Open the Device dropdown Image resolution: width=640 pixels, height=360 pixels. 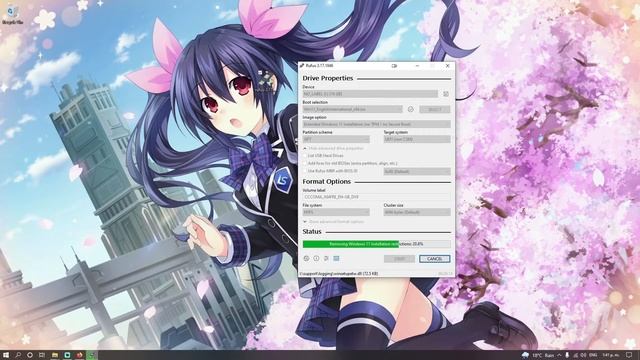[x=370, y=94]
